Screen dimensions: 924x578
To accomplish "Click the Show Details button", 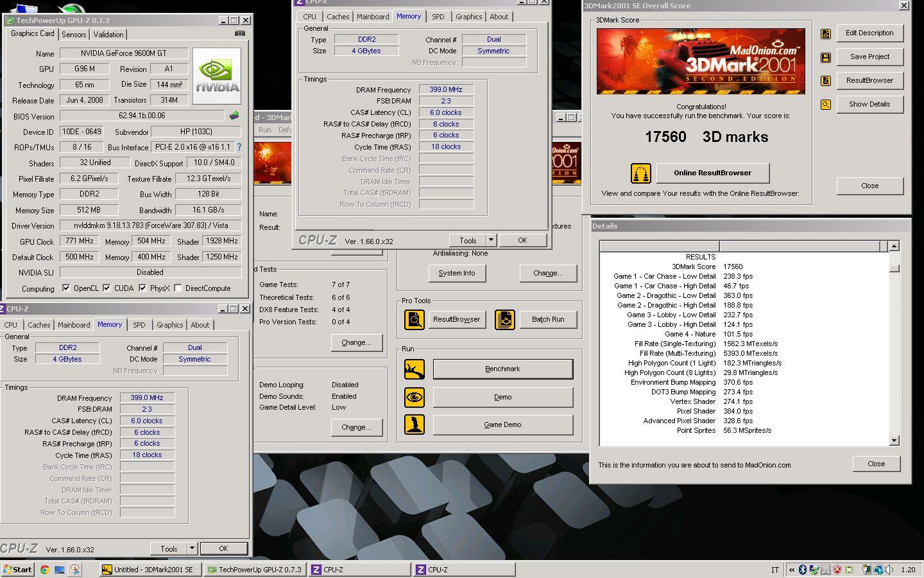I will [x=870, y=104].
